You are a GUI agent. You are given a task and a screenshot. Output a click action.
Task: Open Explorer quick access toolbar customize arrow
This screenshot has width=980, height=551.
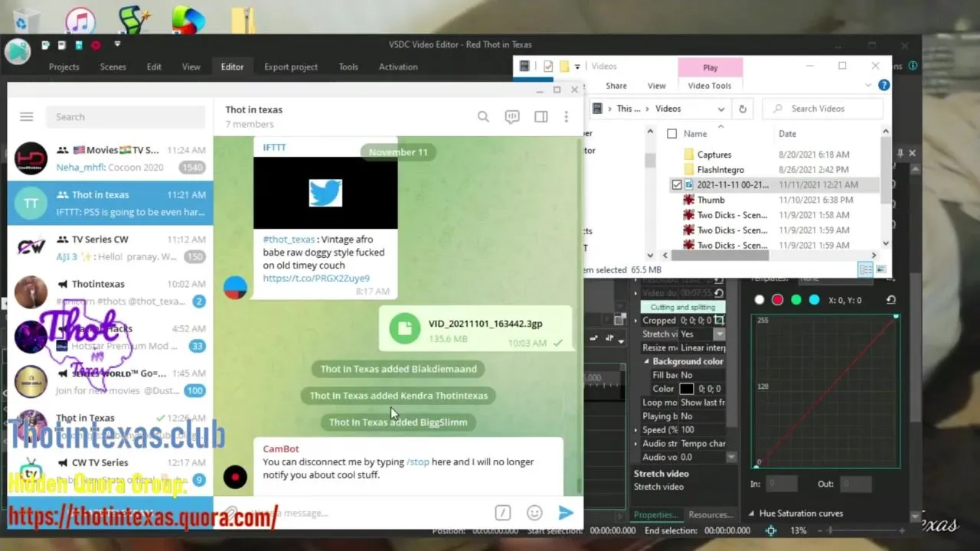pos(578,67)
